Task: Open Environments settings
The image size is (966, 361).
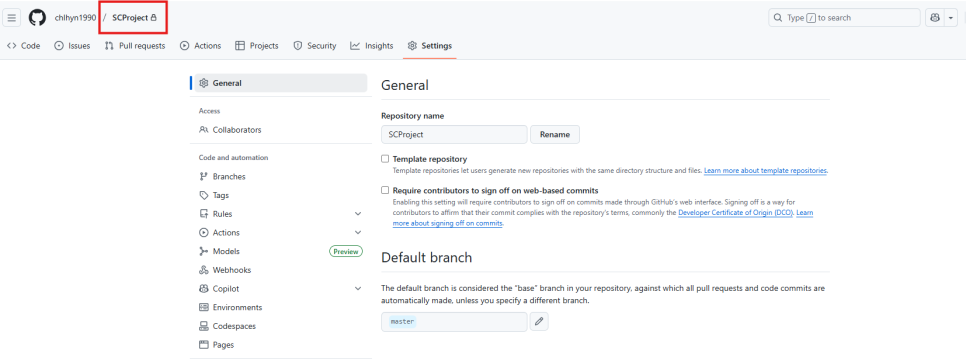Action: click(280, 307)
